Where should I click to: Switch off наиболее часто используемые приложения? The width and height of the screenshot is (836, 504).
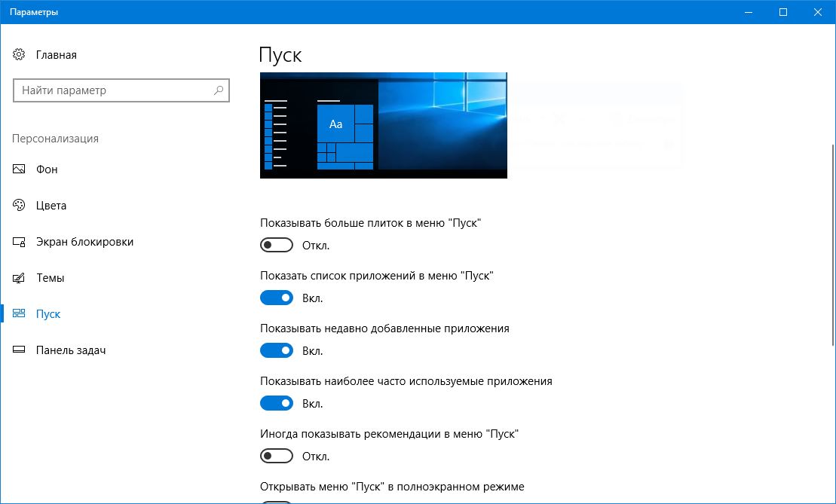(x=277, y=403)
